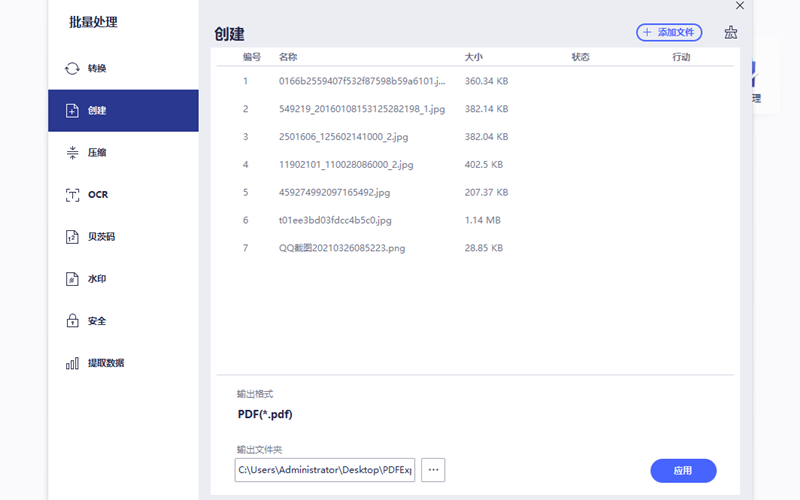Select the 459274992097165492.jpg file row

[334, 192]
